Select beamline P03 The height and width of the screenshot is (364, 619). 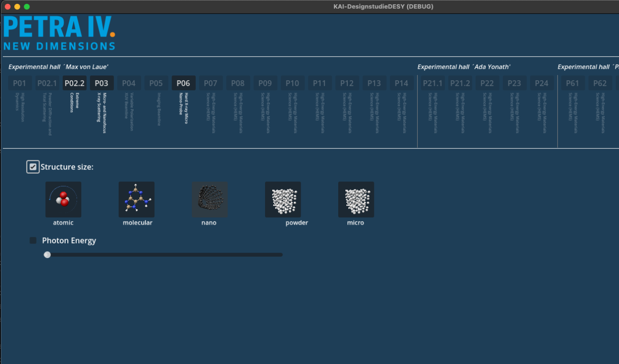pos(102,83)
